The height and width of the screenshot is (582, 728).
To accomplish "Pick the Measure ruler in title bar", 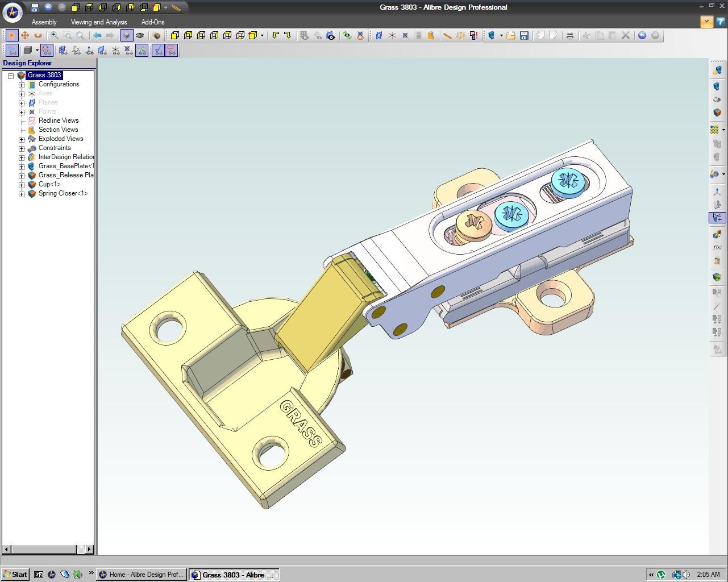I will 177,7.
